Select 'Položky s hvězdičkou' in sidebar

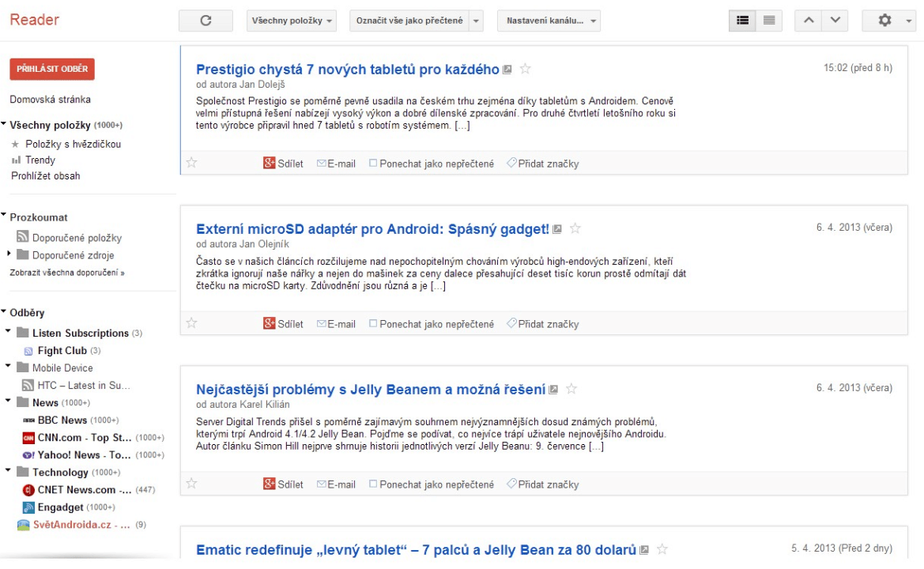point(73,145)
